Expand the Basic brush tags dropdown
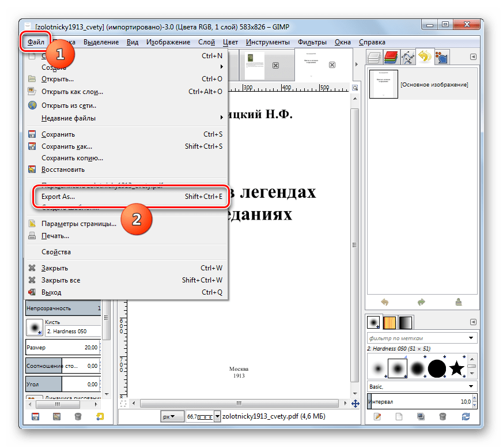This screenshot has height=448, width=503. click(471, 386)
